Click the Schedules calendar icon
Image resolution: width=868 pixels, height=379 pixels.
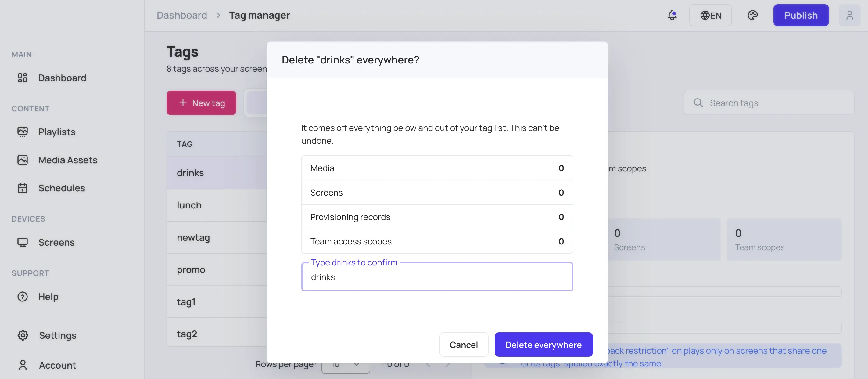[x=23, y=188]
